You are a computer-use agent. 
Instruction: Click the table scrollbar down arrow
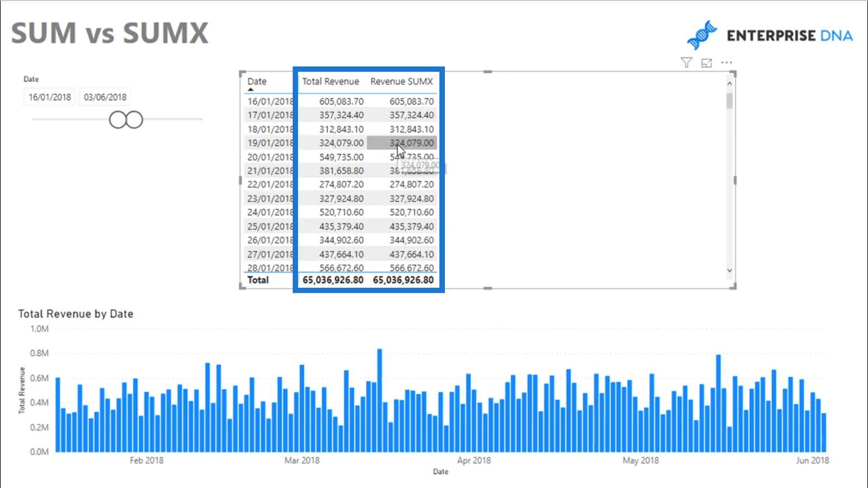click(730, 271)
